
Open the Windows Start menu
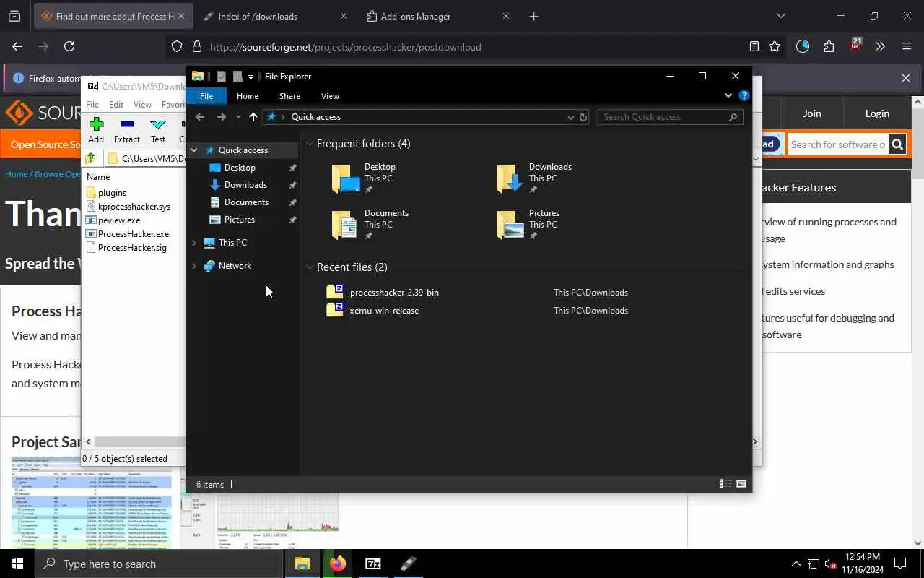click(17, 564)
